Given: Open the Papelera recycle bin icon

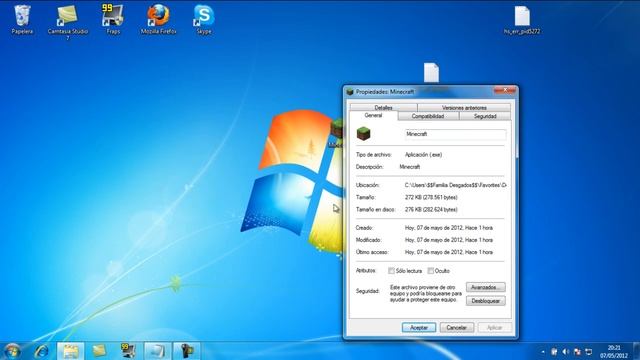Looking at the screenshot, I should click(x=22, y=20).
